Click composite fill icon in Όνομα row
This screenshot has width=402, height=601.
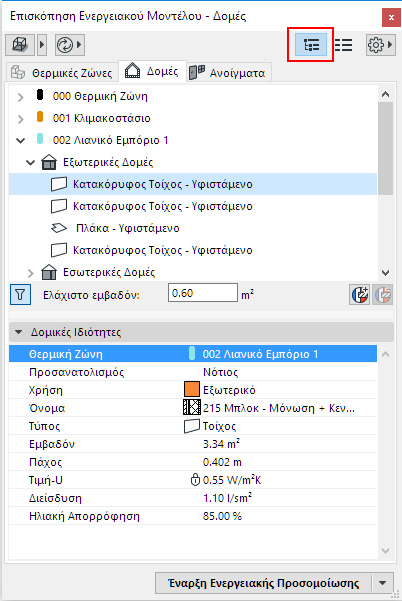(x=192, y=407)
